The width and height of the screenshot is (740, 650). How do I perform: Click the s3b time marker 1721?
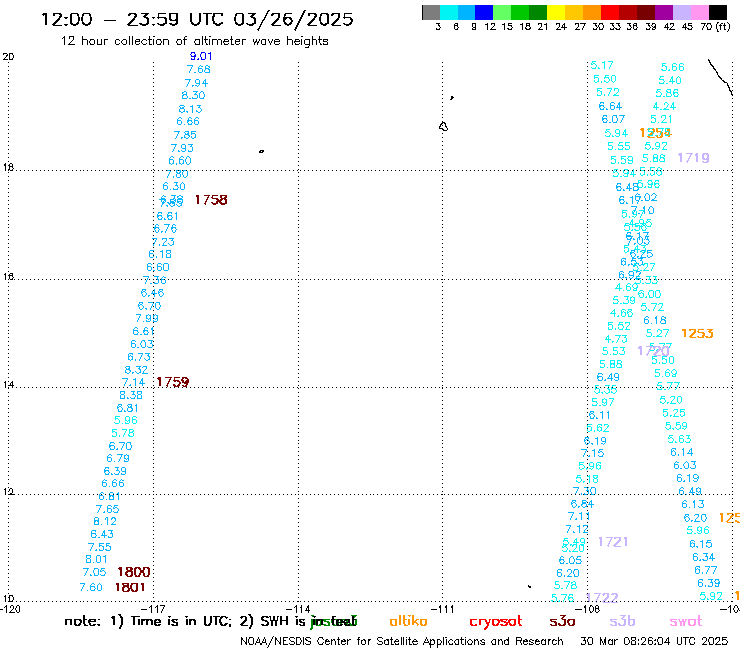[x=613, y=542]
